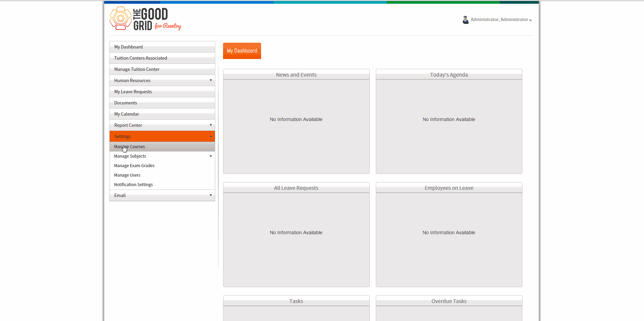Open Manage Courses under Settings
The image size is (644, 321).
162,147
